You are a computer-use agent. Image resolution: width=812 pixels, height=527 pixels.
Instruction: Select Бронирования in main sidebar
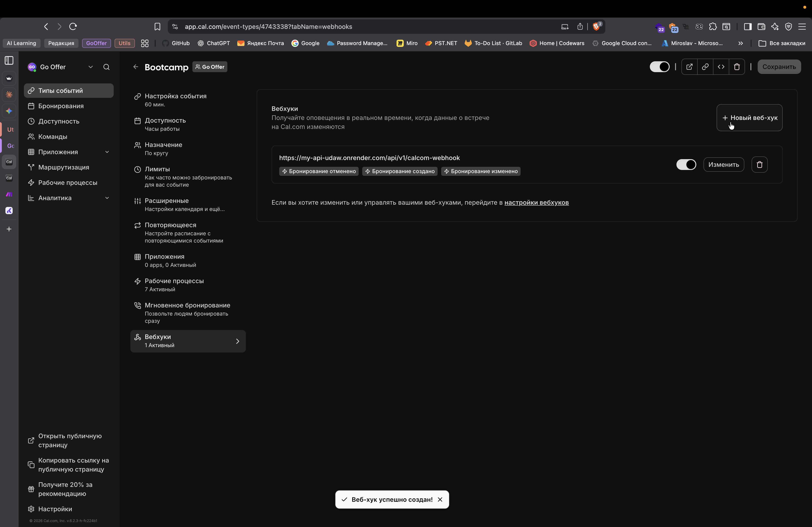pyautogui.click(x=61, y=106)
